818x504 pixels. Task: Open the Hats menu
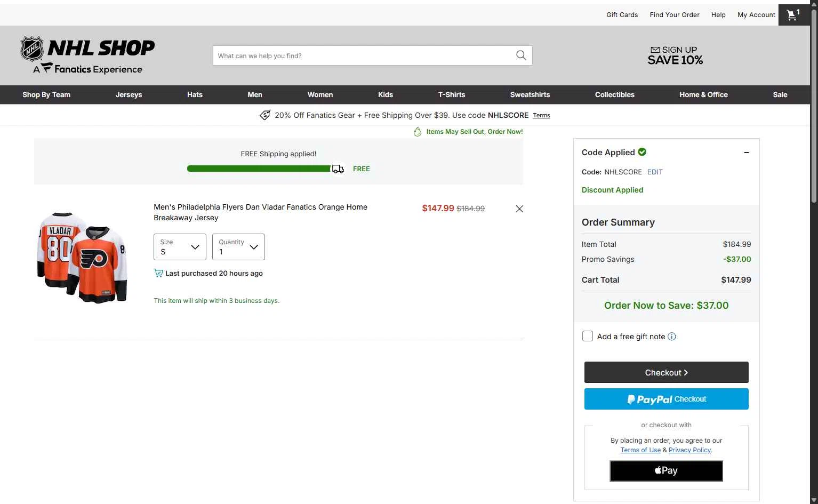pos(195,94)
